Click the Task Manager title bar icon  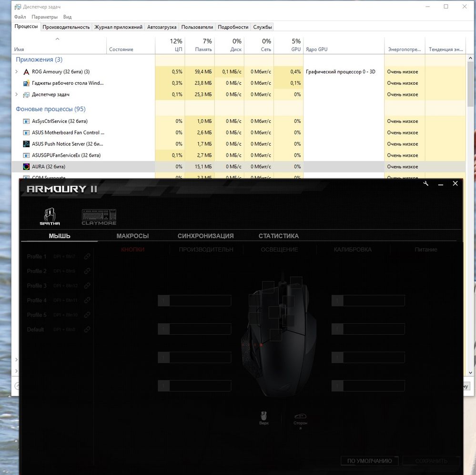(18, 7)
